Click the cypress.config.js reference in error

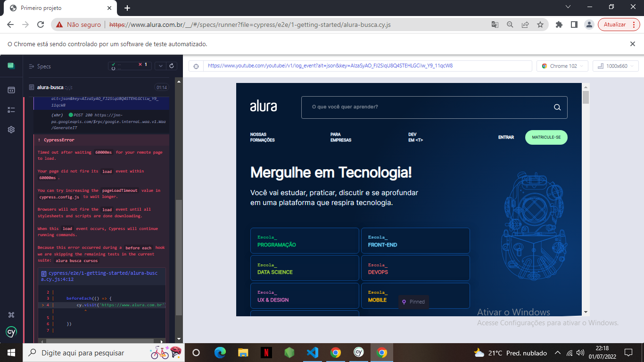59,197
